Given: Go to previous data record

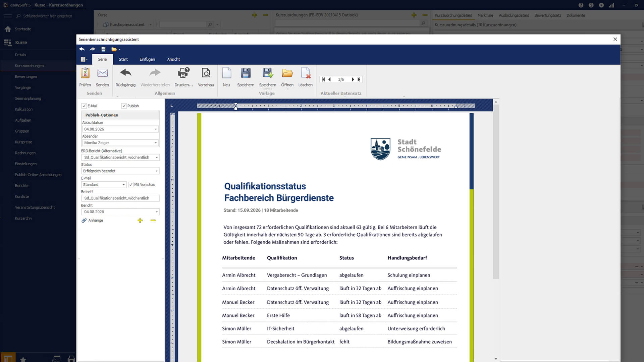Looking at the screenshot, I should click(x=329, y=79).
